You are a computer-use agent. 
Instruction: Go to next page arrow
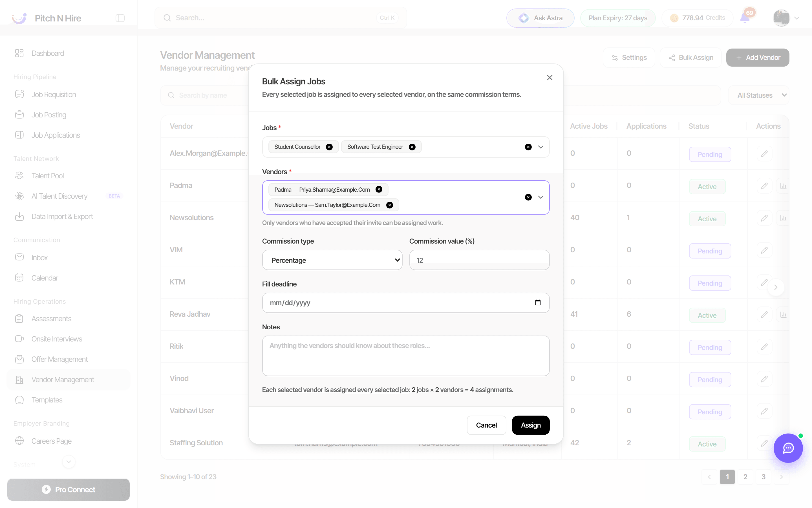[782, 477]
